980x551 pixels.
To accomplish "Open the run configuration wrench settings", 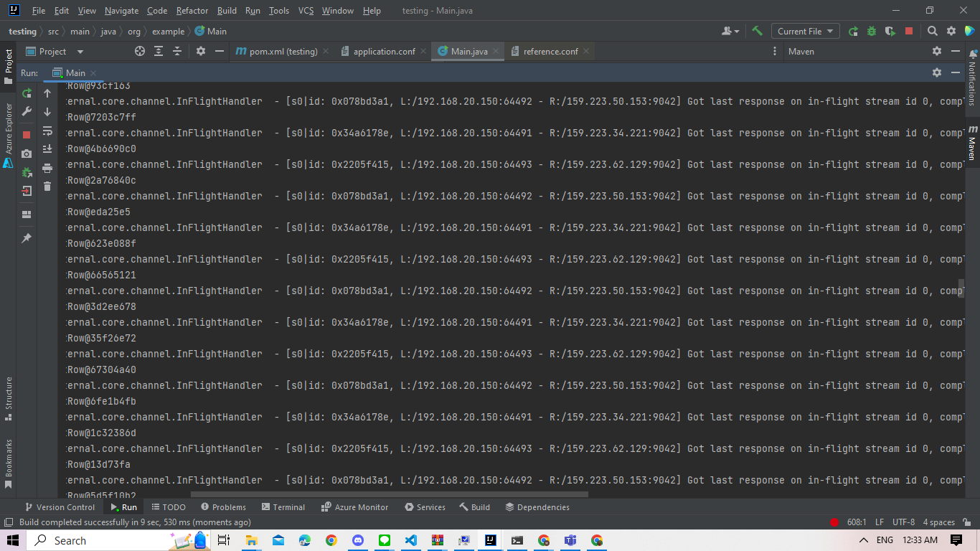I will click(26, 113).
